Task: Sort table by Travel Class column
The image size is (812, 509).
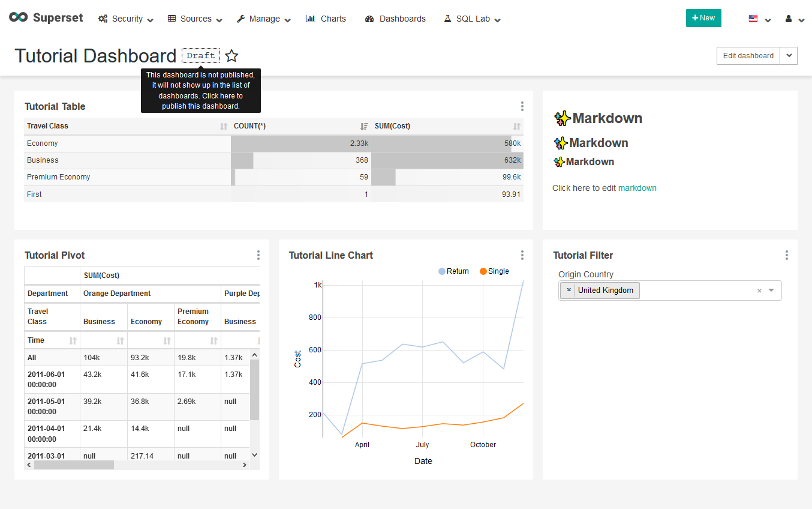Action: (223, 127)
